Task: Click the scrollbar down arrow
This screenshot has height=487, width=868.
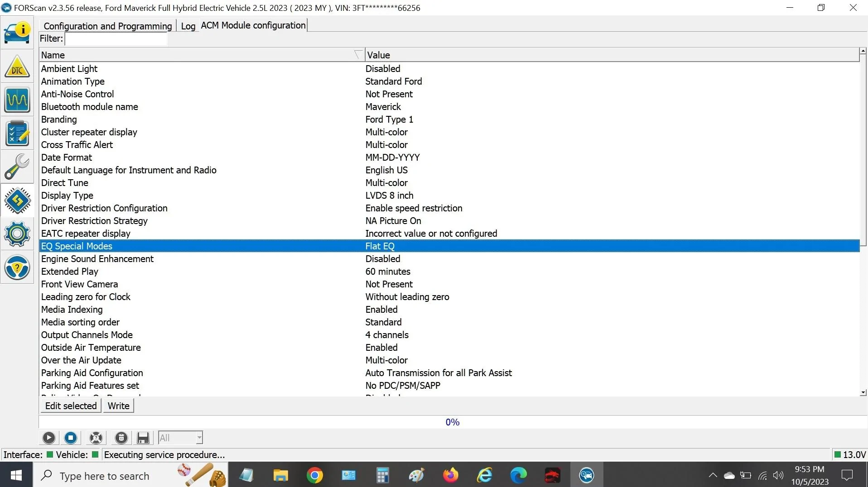Action: coord(863,392)
